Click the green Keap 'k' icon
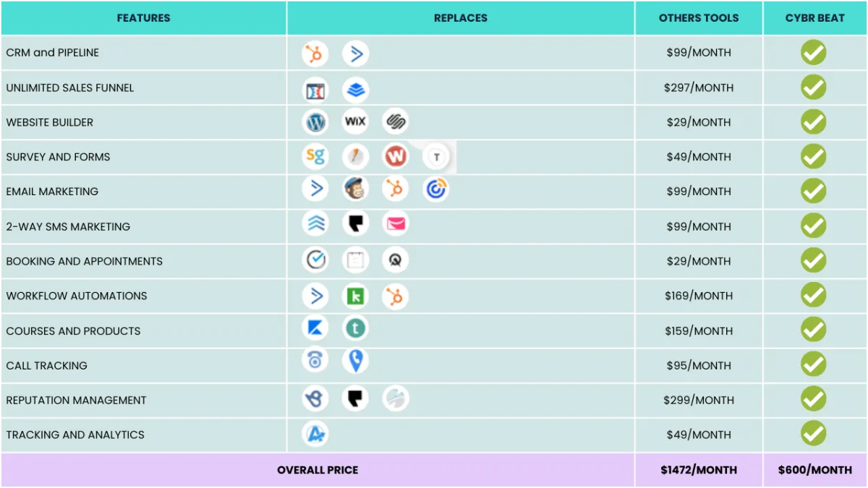 (x=355, y=296)
